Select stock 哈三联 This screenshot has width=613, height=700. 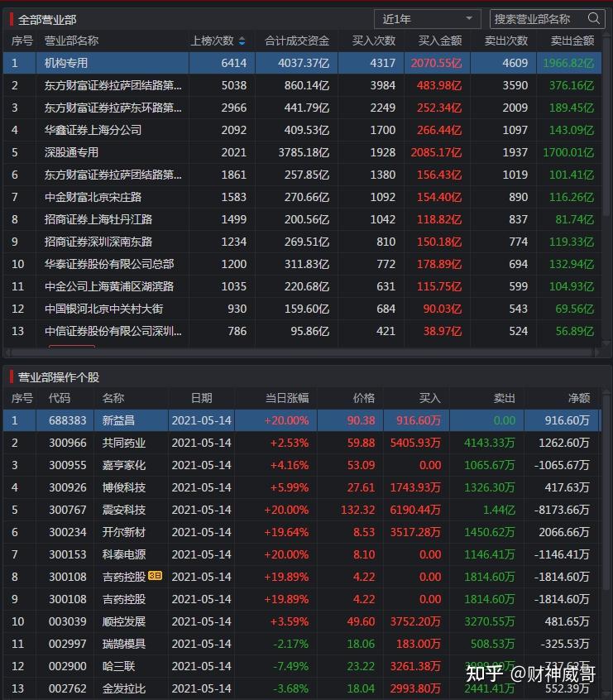click(x=118, y=665)
